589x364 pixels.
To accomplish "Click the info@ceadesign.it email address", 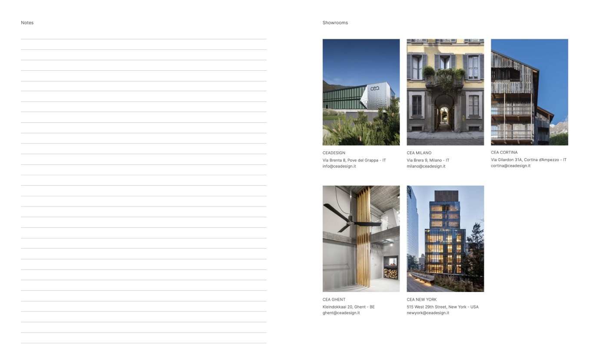I will tap(339, 166).
